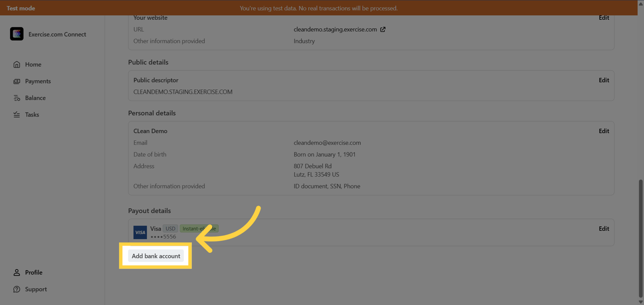Click the Industry value text

coord(304,41)
